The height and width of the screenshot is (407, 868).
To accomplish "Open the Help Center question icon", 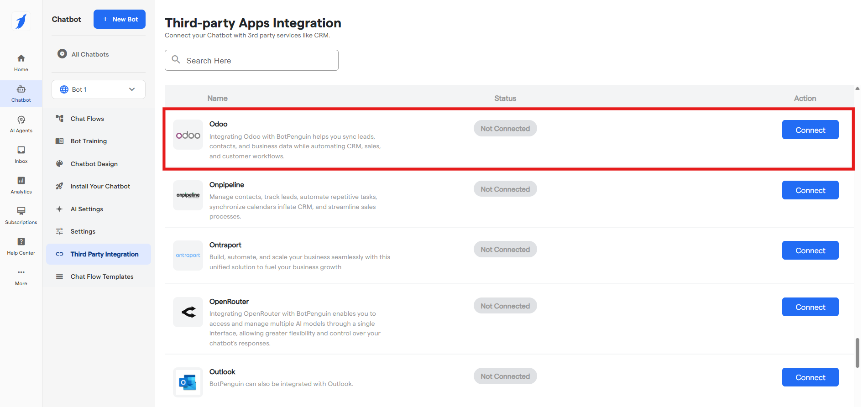I will (21, 241).
